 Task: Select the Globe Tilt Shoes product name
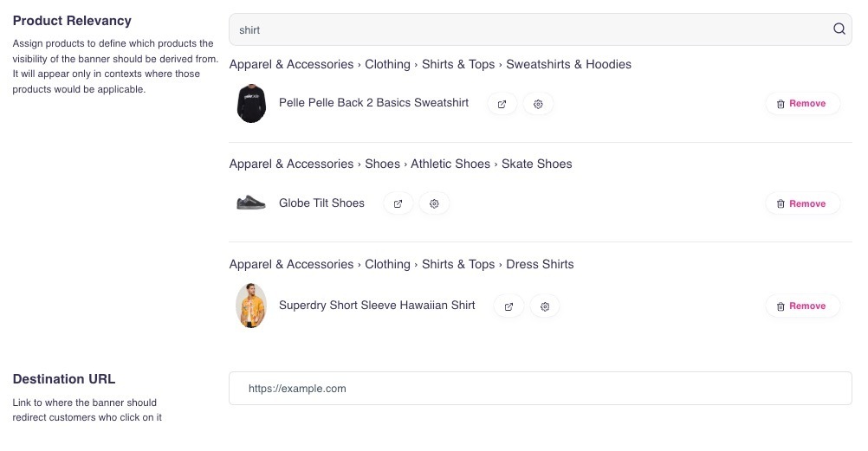coord(321,203)
